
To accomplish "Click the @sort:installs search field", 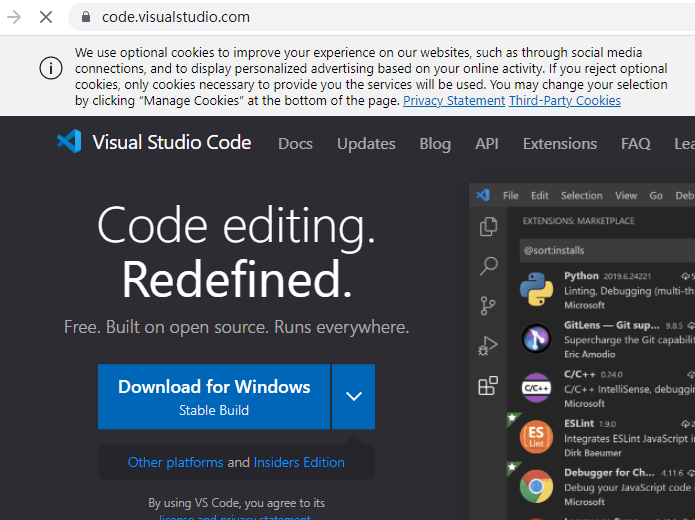I will click(x=607, y=250).
